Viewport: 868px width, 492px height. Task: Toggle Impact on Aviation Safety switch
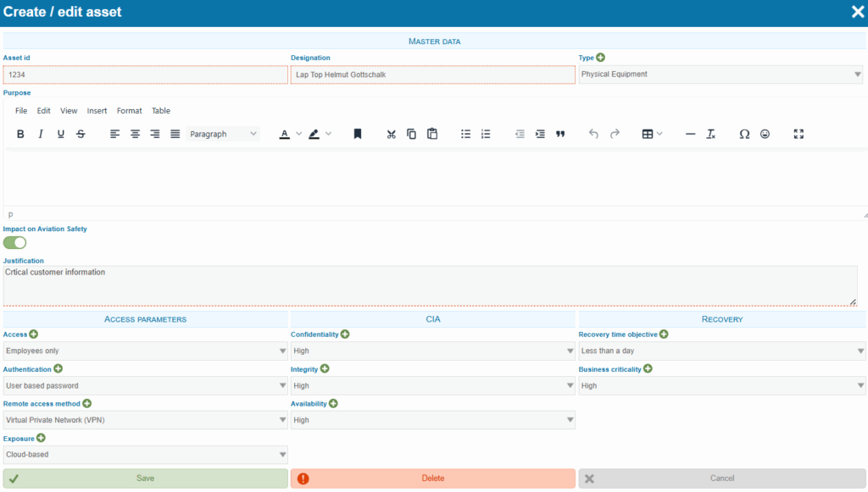pyautogui.click(x=15, y=243)
